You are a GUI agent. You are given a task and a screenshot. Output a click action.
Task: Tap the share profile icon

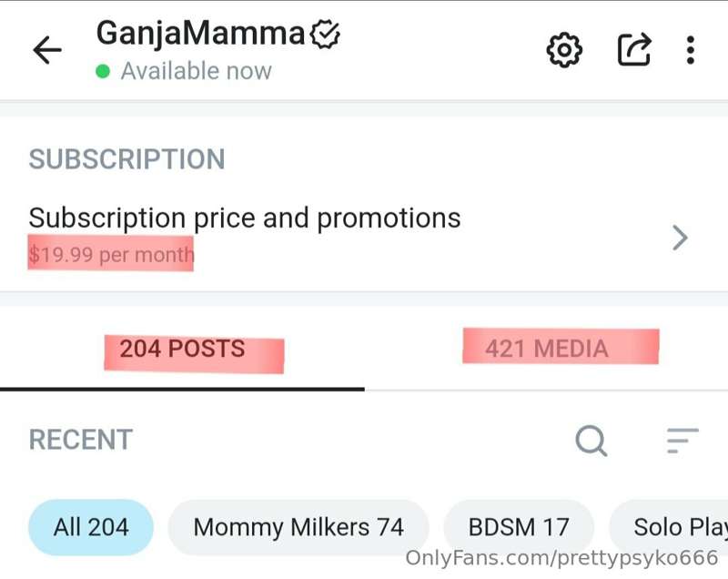pos(634,50)
